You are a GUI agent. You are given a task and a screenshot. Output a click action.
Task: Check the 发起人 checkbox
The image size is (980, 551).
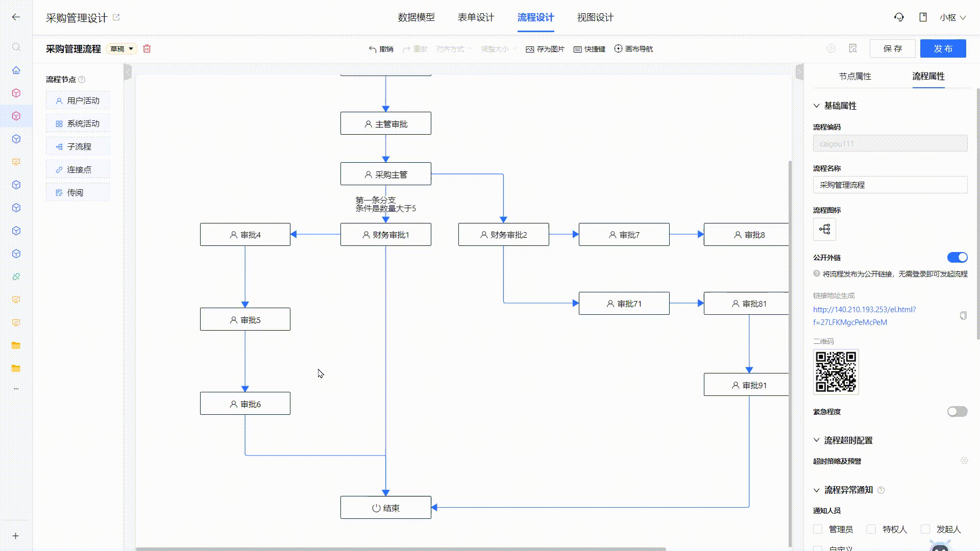click(x=925, y=529)
